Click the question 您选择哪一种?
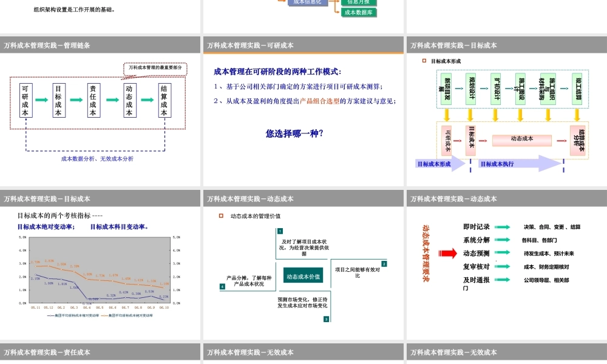Viewport: 607px width, 364px height. pyautogui.click(x=294, y=133)
